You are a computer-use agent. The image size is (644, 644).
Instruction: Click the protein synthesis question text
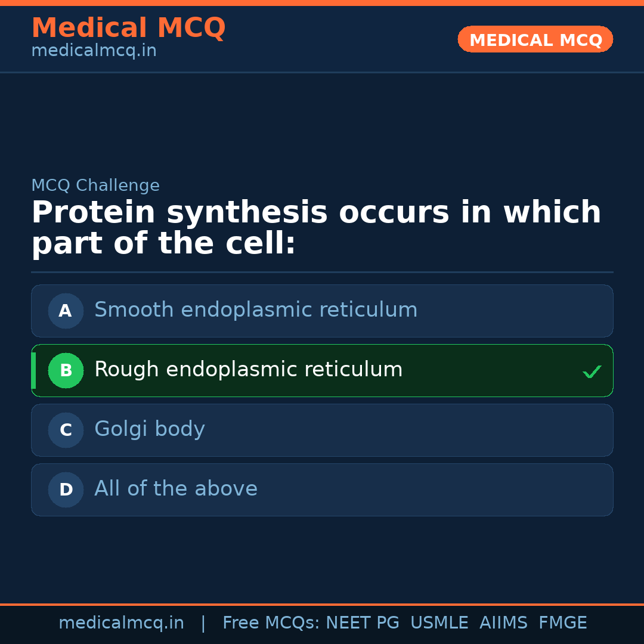(x=316, y=228)
